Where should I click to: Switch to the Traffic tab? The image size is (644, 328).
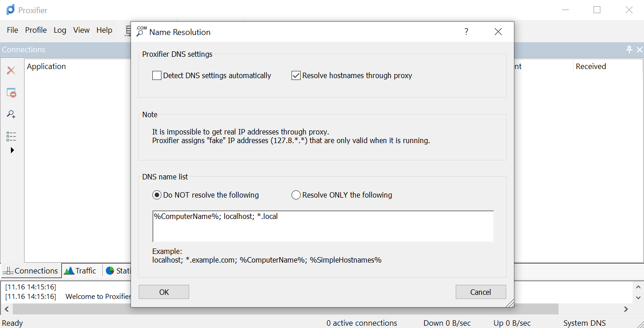[80, 271]
